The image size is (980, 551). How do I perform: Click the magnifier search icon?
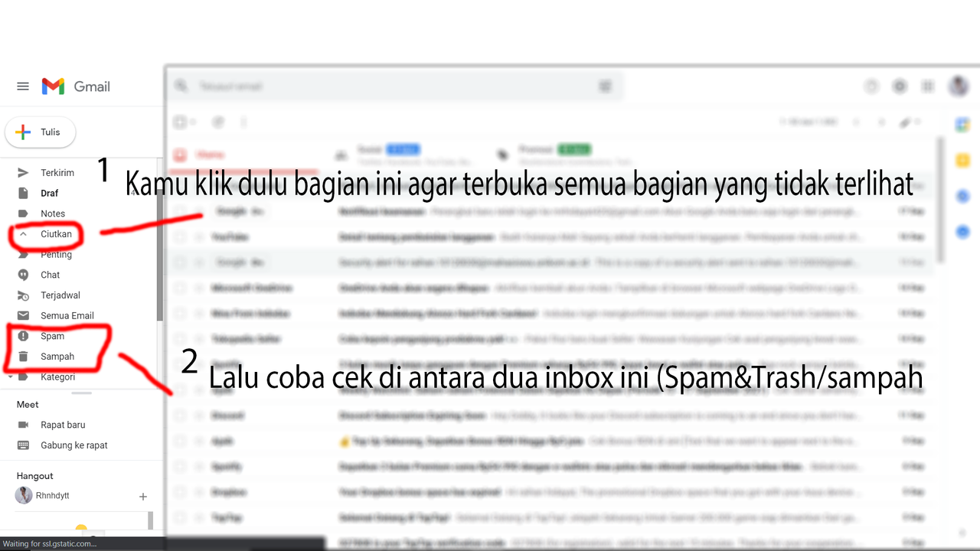click(181, 86)
